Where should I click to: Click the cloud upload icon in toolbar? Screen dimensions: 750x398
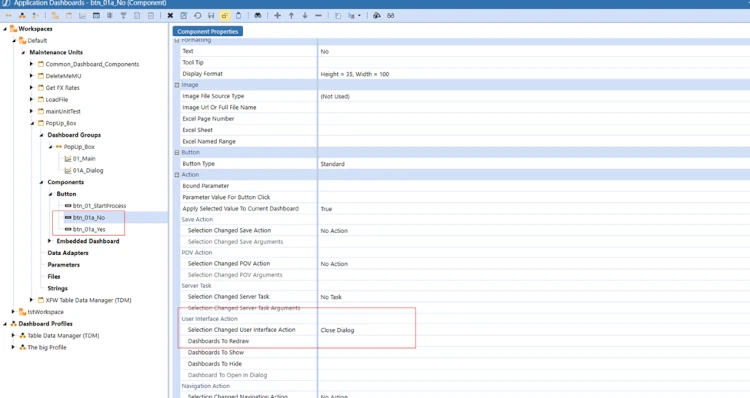[377, 16]
